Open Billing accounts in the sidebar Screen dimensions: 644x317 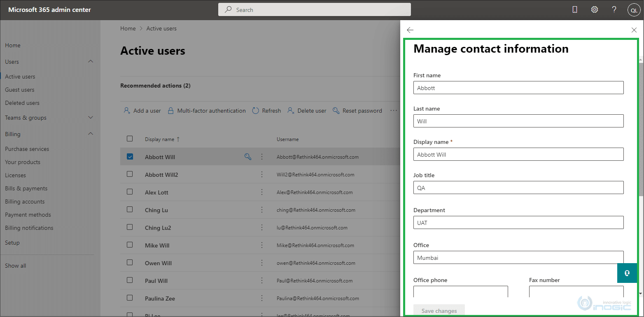click(25, 201)
